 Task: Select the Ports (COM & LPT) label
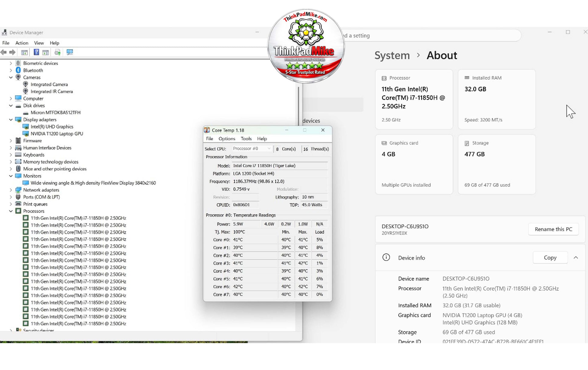point(41,197)
